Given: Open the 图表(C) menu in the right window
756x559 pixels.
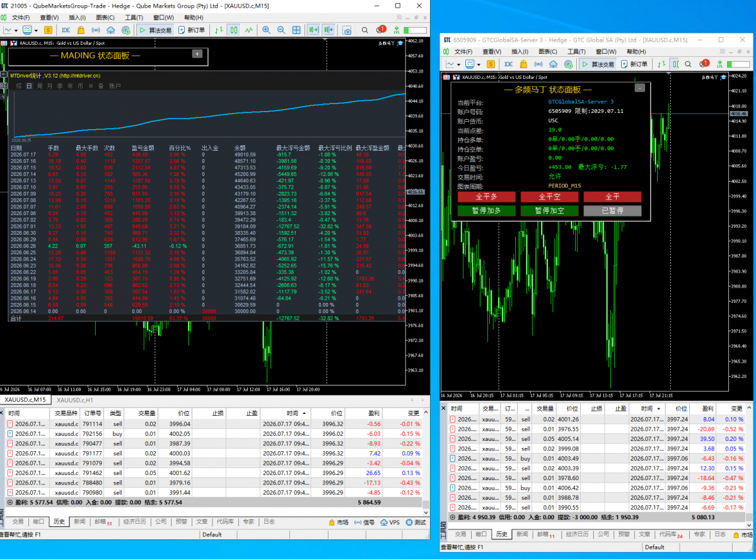Looking at the screenshot, I should pyautogui.click(x=548, y=52).
